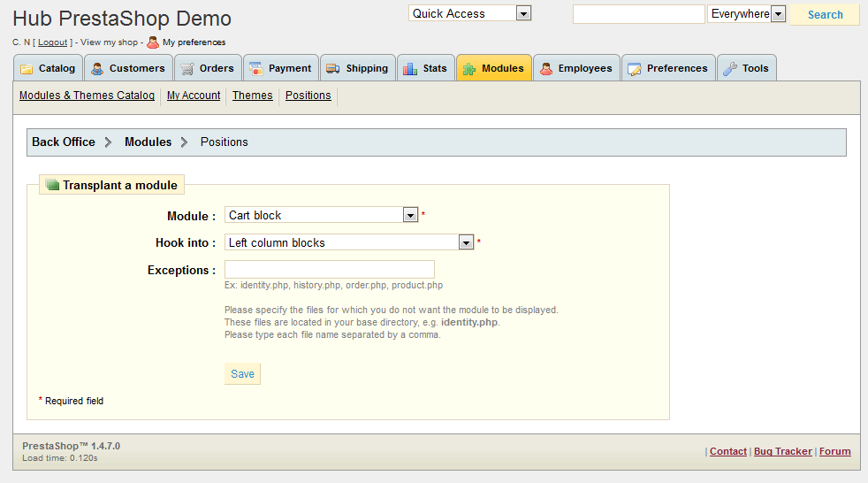Go to the Preferences tab
Screen dimensions: 868x483
click(x=668, y=68)
